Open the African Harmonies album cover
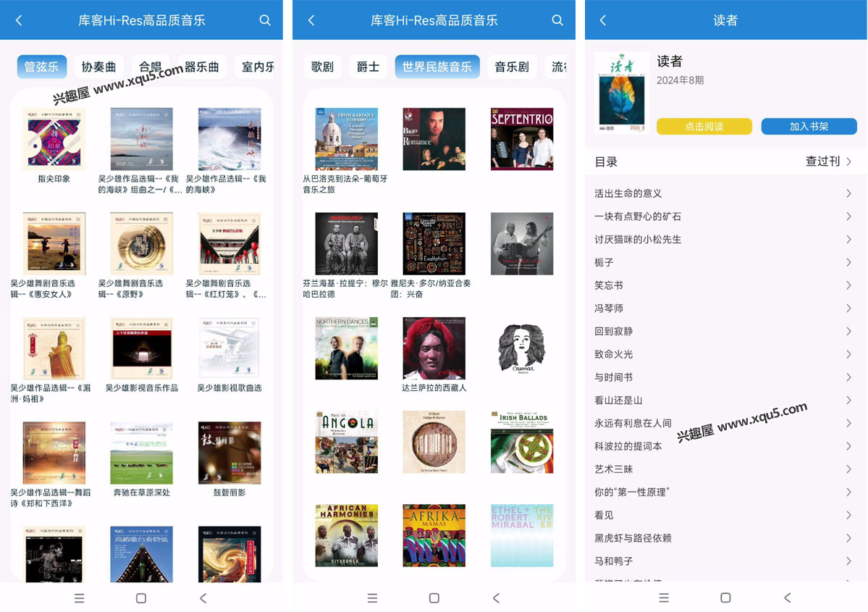Screen dimensions: 868x612 coord(347,535)
